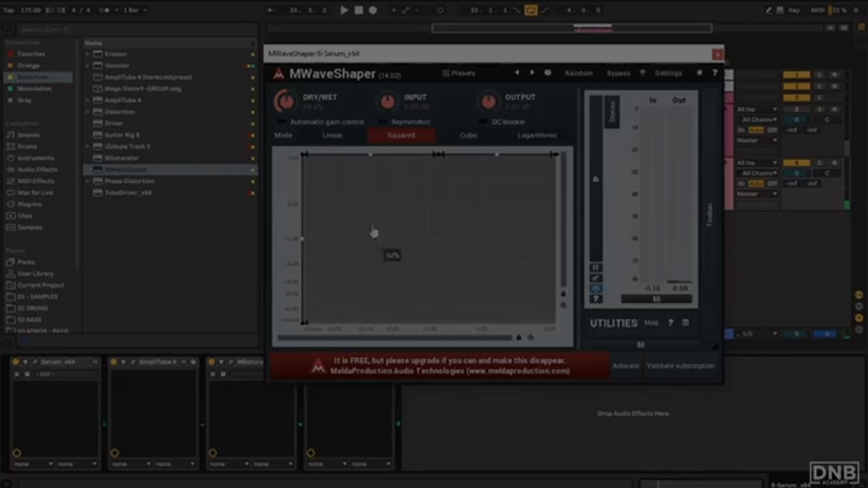Viewport: 868px width, 488px height.
Task: Select the Linear mode tab
Action: [332, 136]
